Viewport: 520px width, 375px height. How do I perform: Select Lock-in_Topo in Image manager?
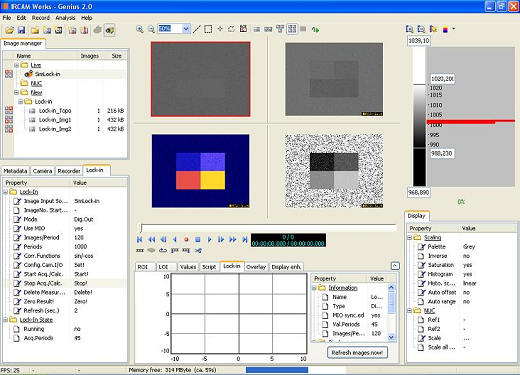(x=55, y=111)
